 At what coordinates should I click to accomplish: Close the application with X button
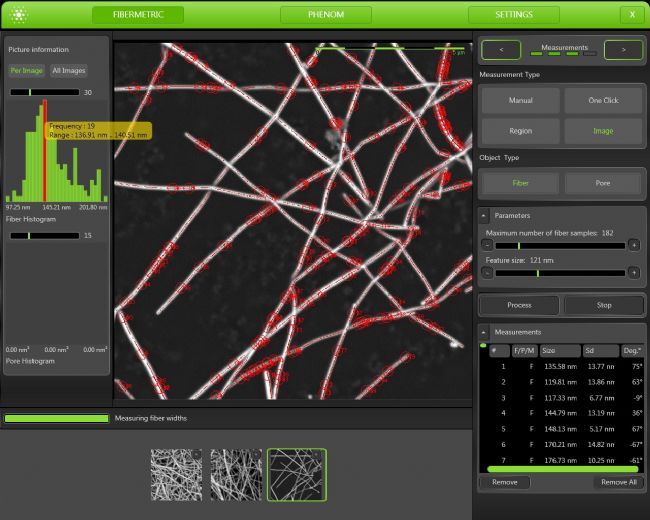pyautogui.click(x=632, y=15)
